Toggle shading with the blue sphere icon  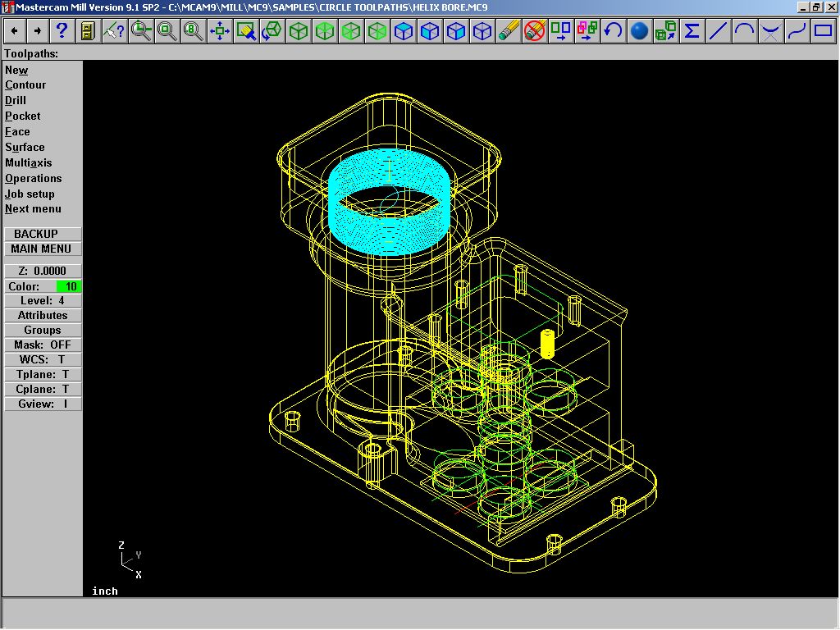(x=639, y=31)
